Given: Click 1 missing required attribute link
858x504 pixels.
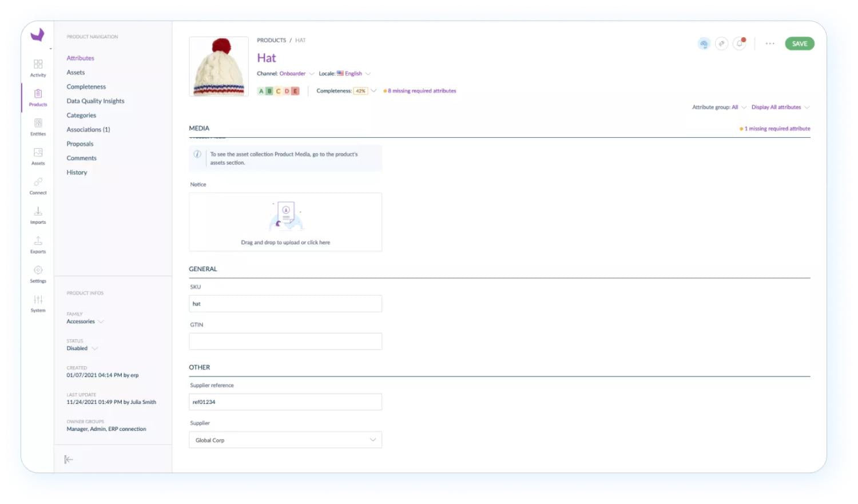Looking at the screenshot, I should [777, 129].
